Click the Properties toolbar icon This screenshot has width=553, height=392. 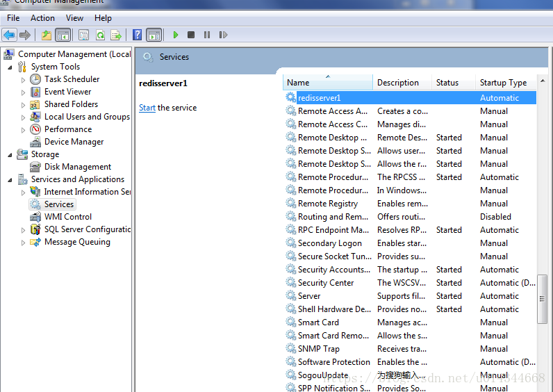point(83,35)
